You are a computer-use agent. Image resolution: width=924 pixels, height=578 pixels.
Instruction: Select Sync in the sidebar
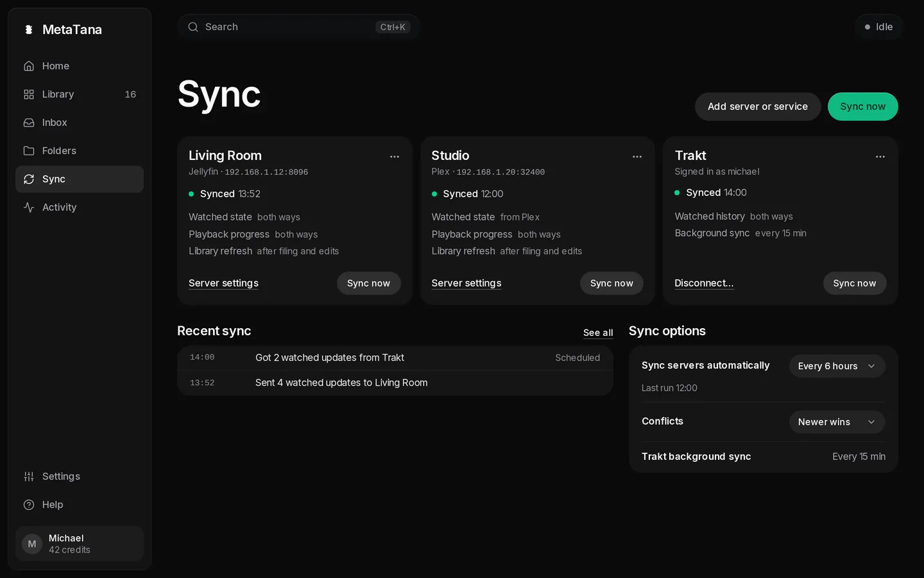tap(80, 179)
